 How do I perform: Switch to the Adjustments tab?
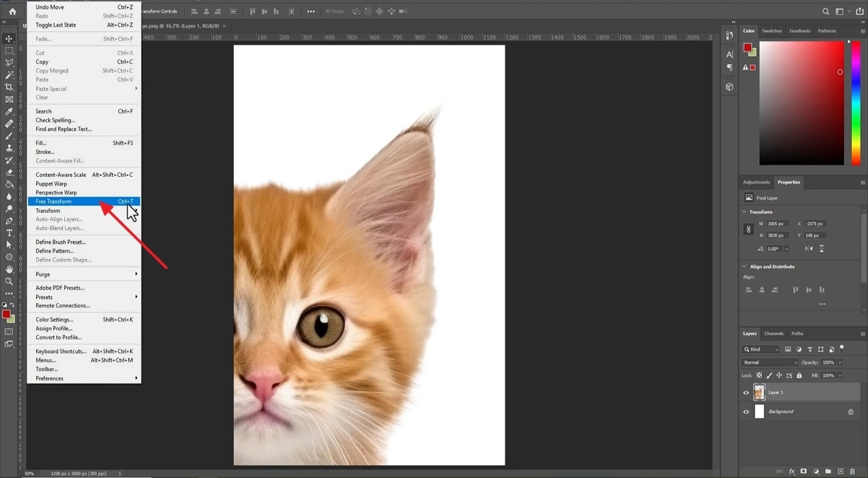(x=756, y=182)
